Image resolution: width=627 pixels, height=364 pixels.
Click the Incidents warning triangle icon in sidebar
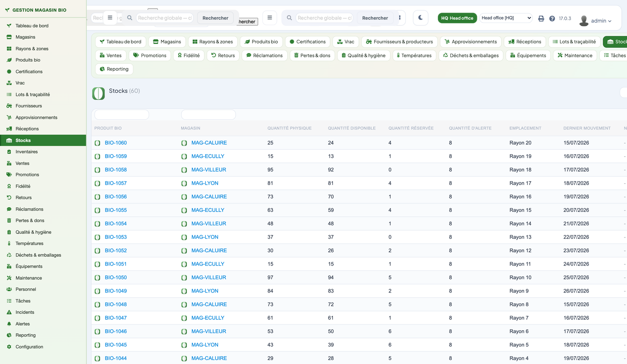click(x=9, y=312)
